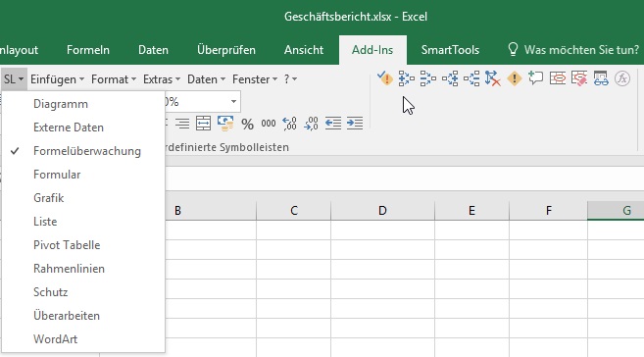
Task: Switch to the Überprüfen ribbon tab
Action: (x=226, y=50)
